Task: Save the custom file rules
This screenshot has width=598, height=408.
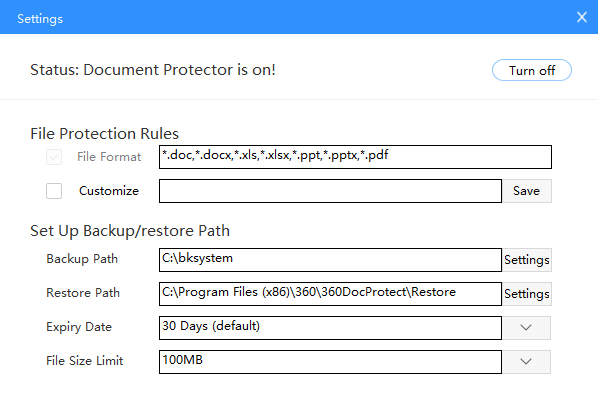Action: [x=527, y=191]
